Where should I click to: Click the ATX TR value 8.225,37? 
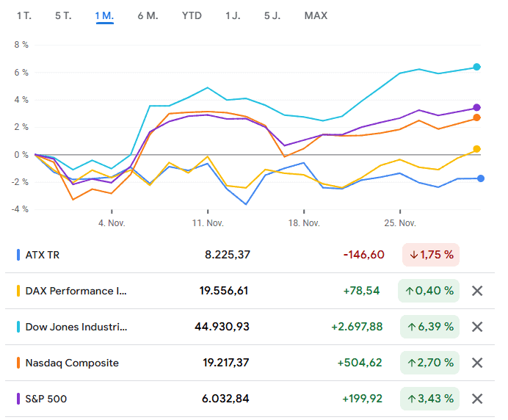[x=228, y=255]
